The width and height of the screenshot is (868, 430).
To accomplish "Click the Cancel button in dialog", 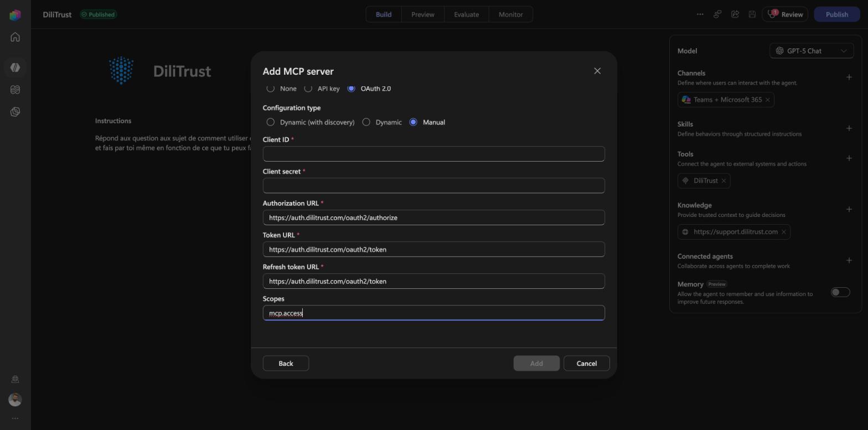I will coord(587,364).
